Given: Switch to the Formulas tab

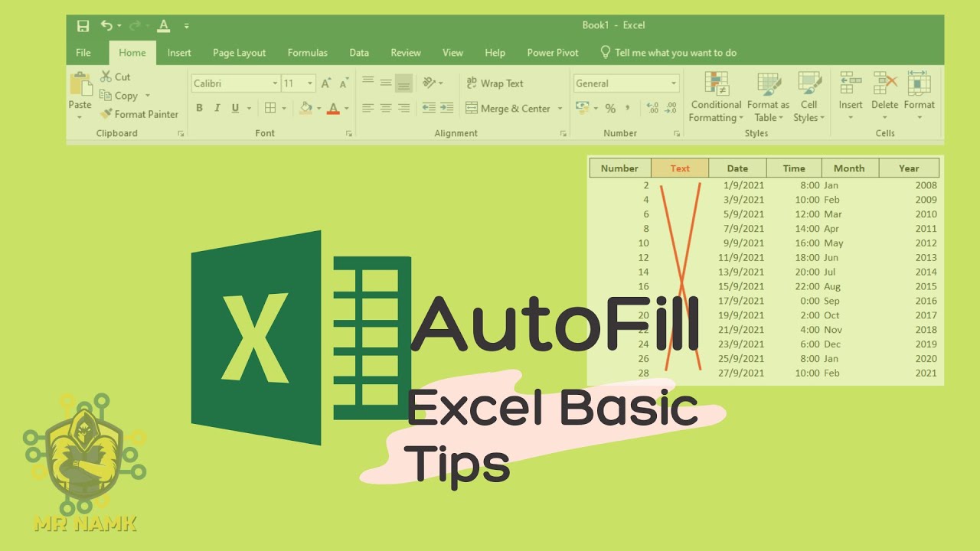Looking at the screenshot, I should [308, 53].
